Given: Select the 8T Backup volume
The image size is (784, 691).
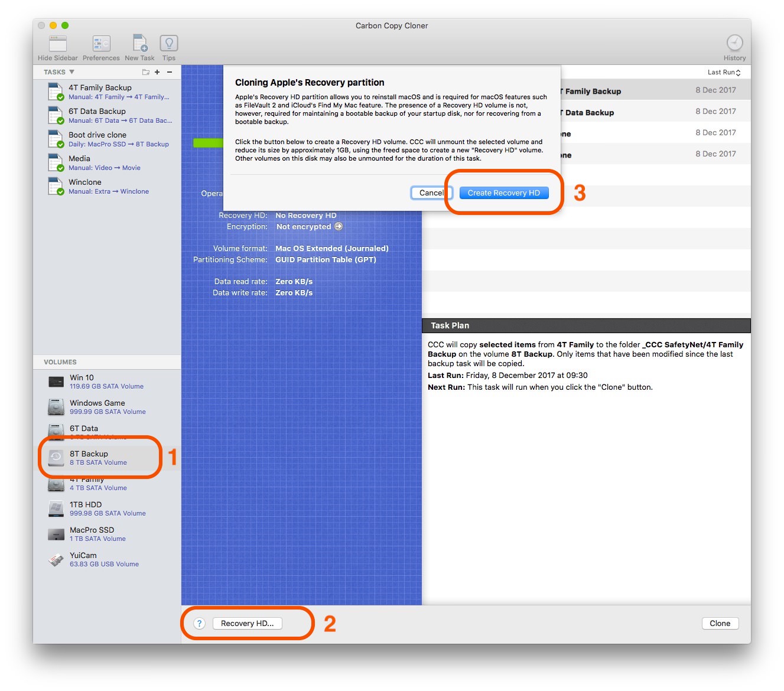Looking at the screenshot, I should coord(107,458).
